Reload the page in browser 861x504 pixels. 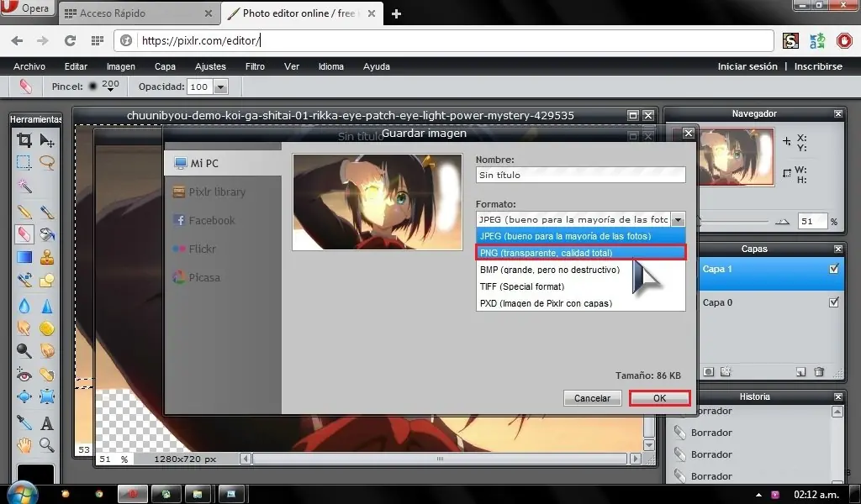(x=70, y=40)
